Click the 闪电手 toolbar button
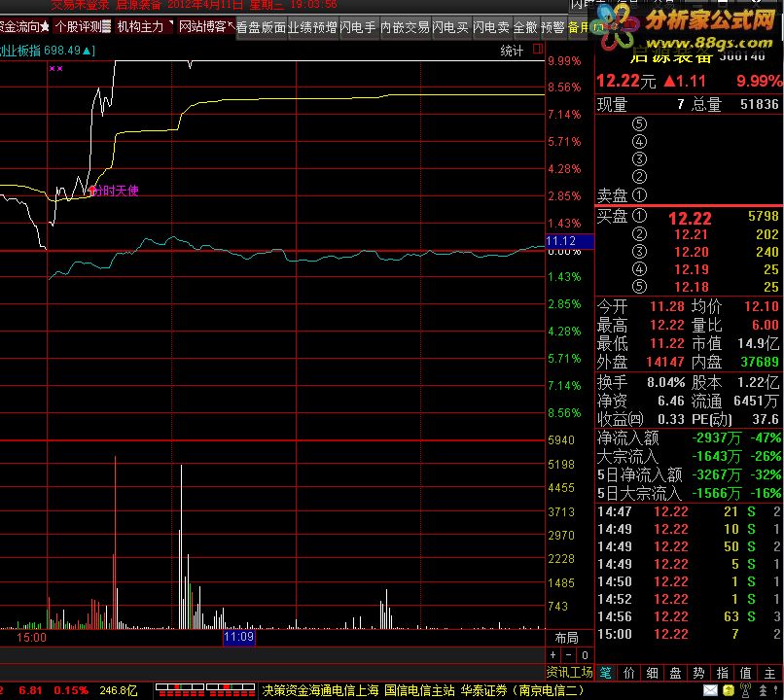The image size is (784, 700). pos(358,27)
